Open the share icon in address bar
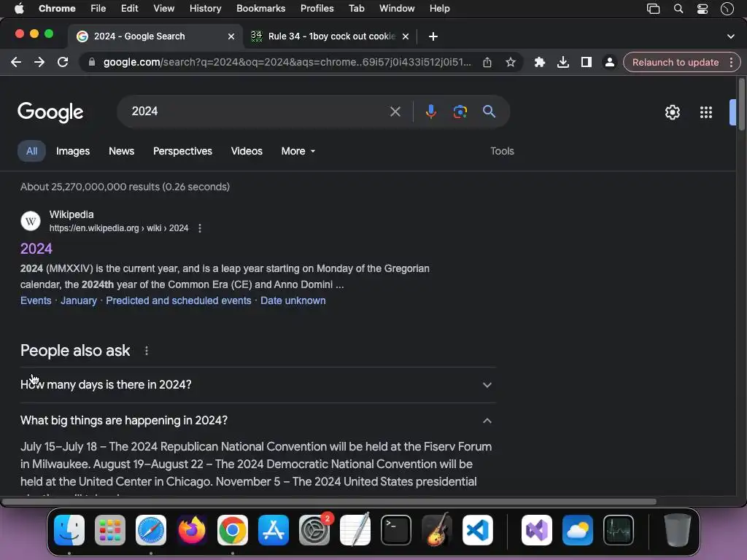The width and height of the screenshot is (747, 560). (x=487, y=63)
